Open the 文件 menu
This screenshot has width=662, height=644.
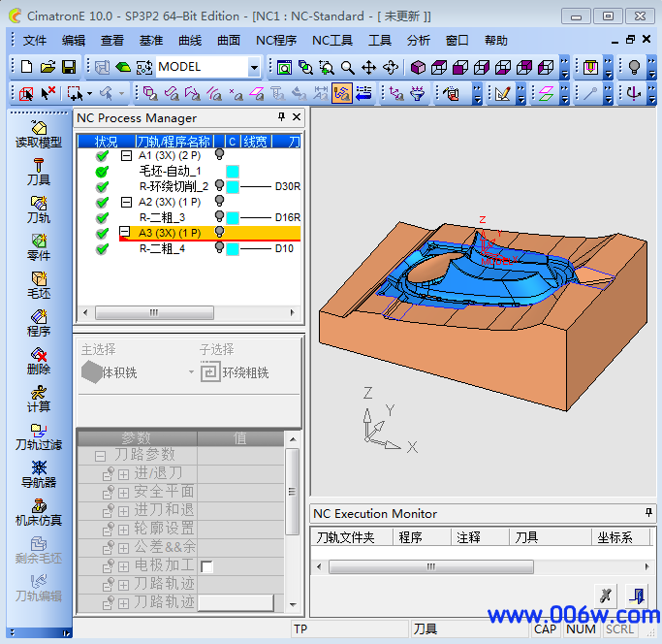(x=34, y=41)
